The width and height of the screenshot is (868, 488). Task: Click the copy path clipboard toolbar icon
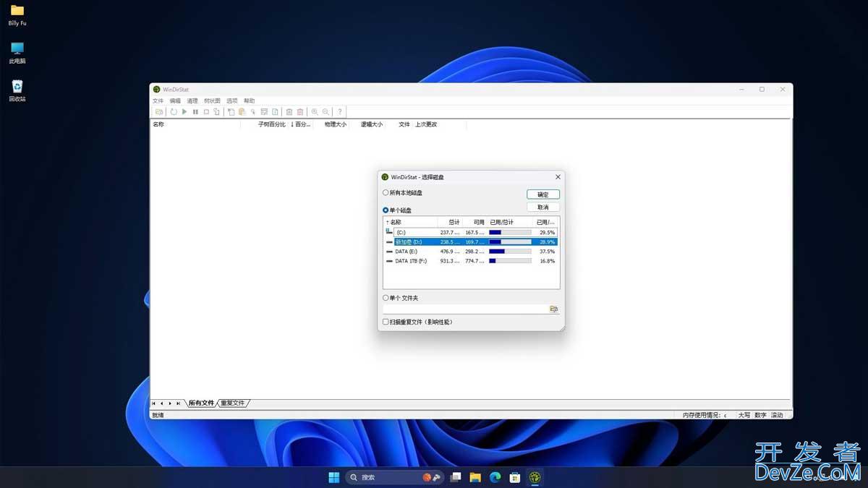pos(231,112)
